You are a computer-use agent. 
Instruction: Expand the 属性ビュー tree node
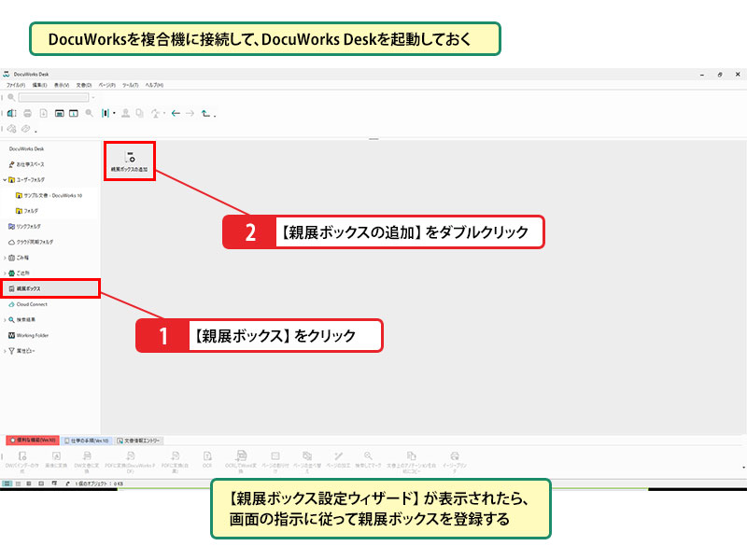(5, 351)
